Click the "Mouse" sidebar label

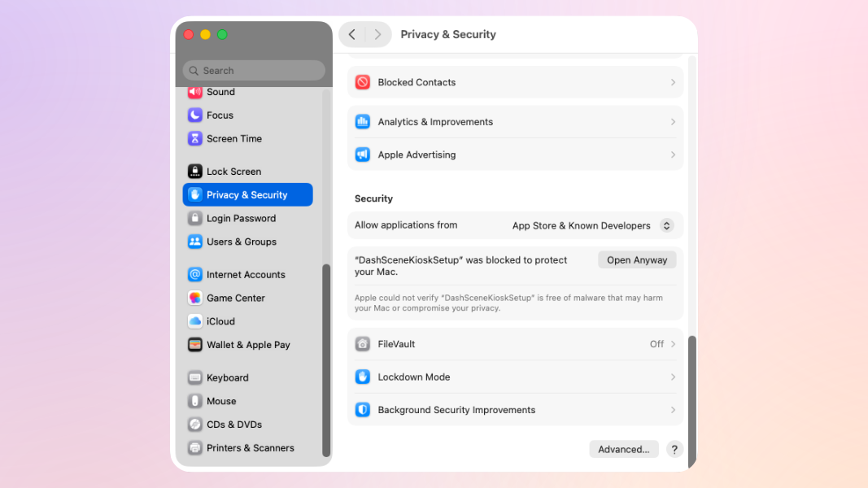click(x=221, y=401)
